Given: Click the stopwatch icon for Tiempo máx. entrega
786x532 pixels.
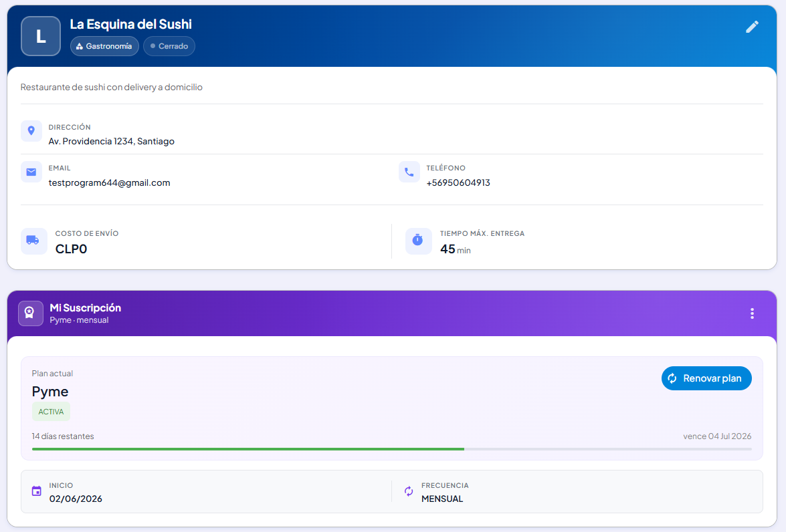Looking at the screenshot, I should click(418, 241).
